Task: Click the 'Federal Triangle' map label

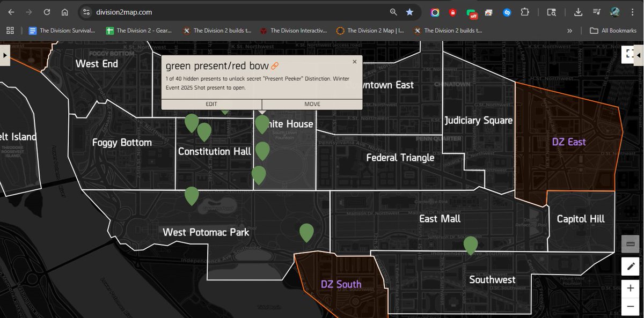Action: (400, 158)
